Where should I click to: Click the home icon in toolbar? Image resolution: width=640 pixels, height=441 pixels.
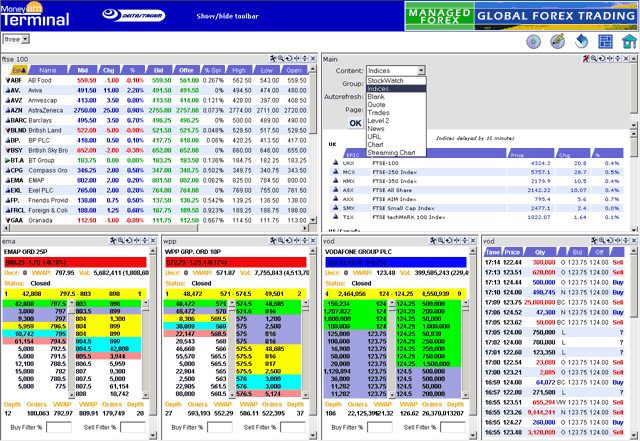click(627, 41)
